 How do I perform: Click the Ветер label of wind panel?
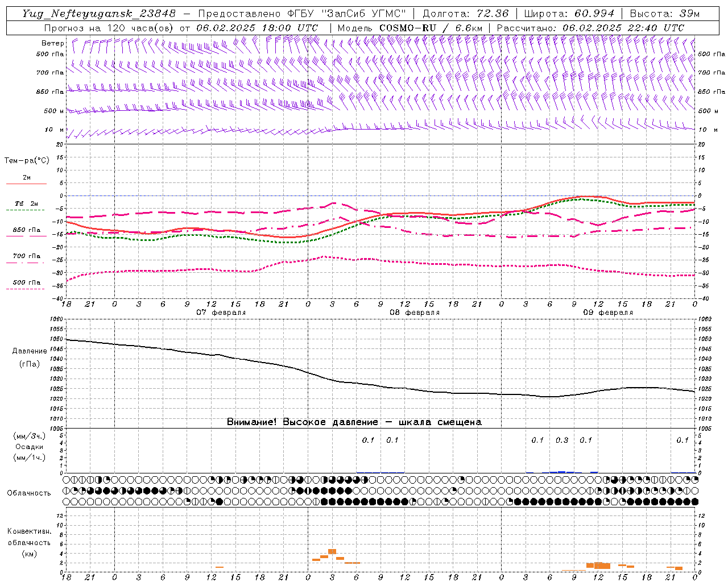[x=52, y=43]
